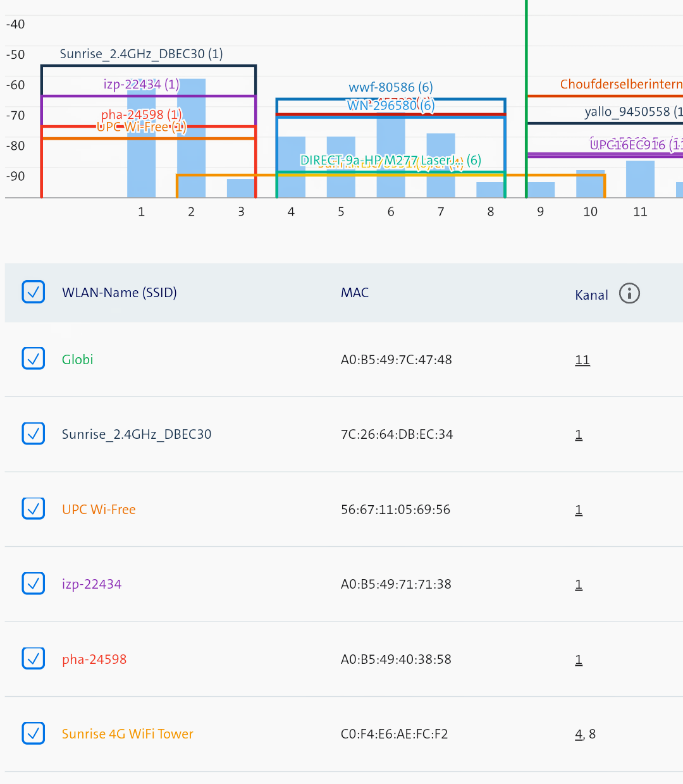Toggle the select-all checkbox in header
Image resolution: width=683 pixels, height=784 pixels.
click(34, 292)
